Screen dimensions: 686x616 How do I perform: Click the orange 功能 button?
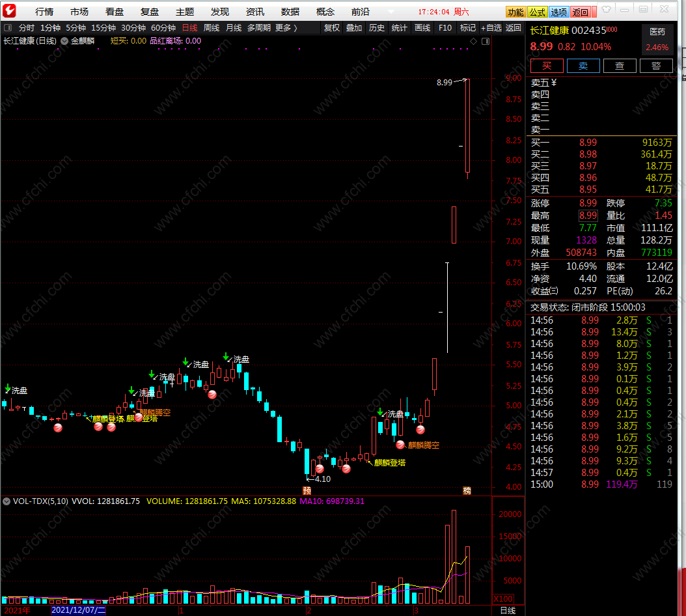[x=515, y=12]
